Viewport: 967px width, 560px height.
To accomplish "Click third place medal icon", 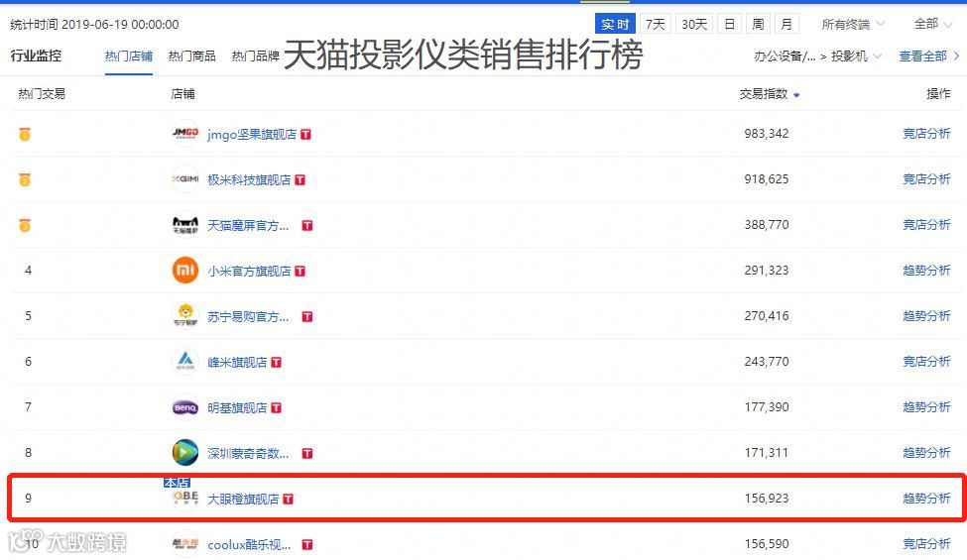I will click(25, 225).
